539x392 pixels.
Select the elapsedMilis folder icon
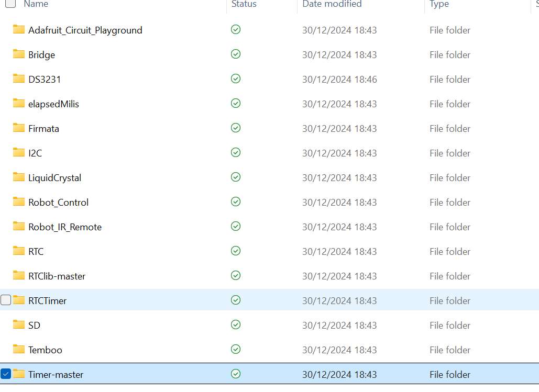pos(18,104)
